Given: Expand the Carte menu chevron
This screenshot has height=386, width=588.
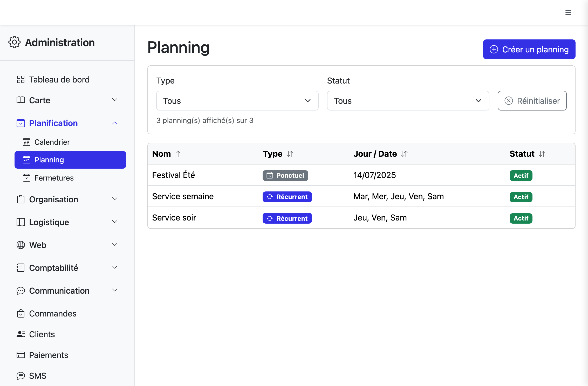Looking at the screenshot, I should click(115, 100).
